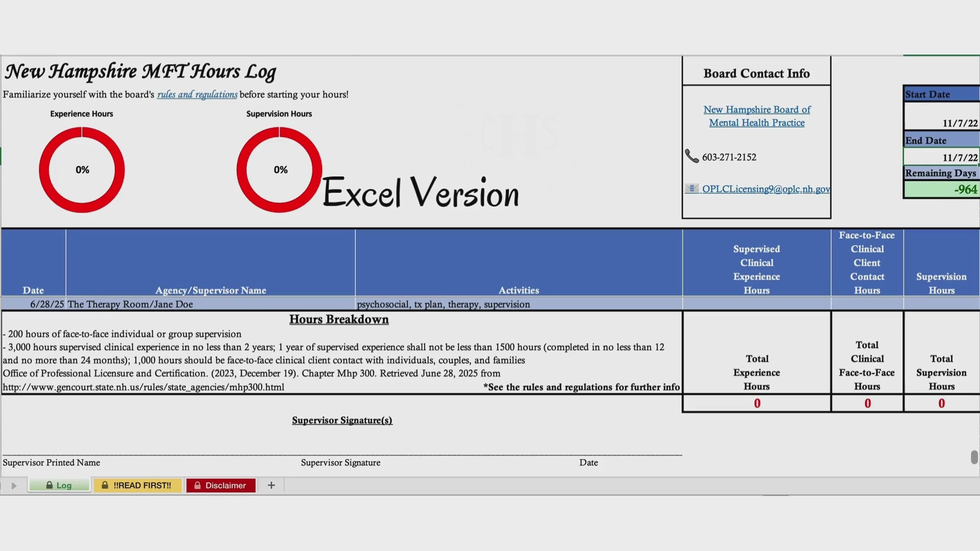Select the Total Experience Hours value 0

pos(757,403)
